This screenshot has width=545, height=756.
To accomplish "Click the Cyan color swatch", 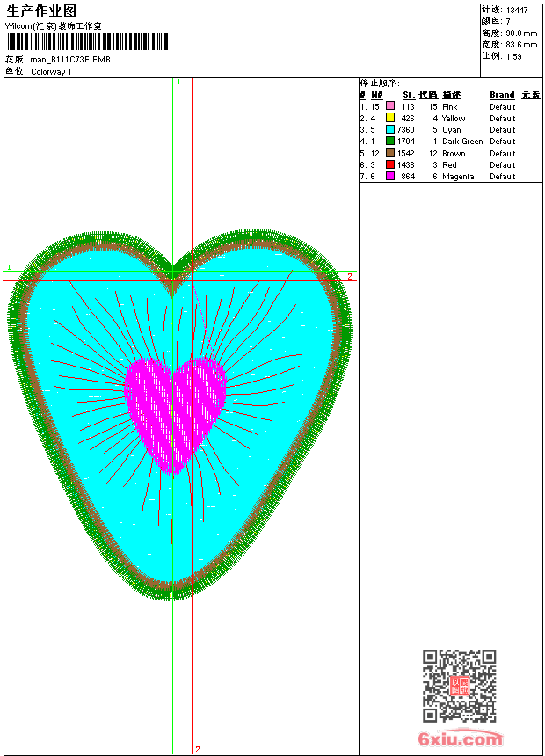I will click(390, 129).
